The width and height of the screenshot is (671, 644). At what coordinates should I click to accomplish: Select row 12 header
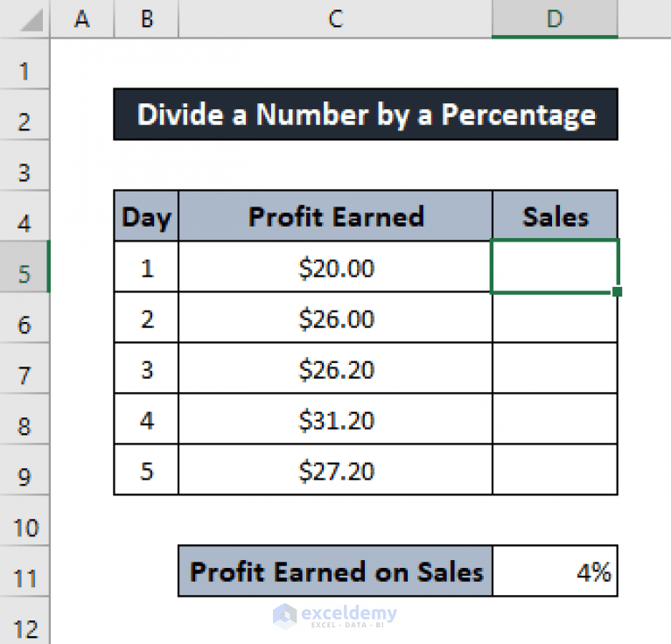(x=24, y=620)
